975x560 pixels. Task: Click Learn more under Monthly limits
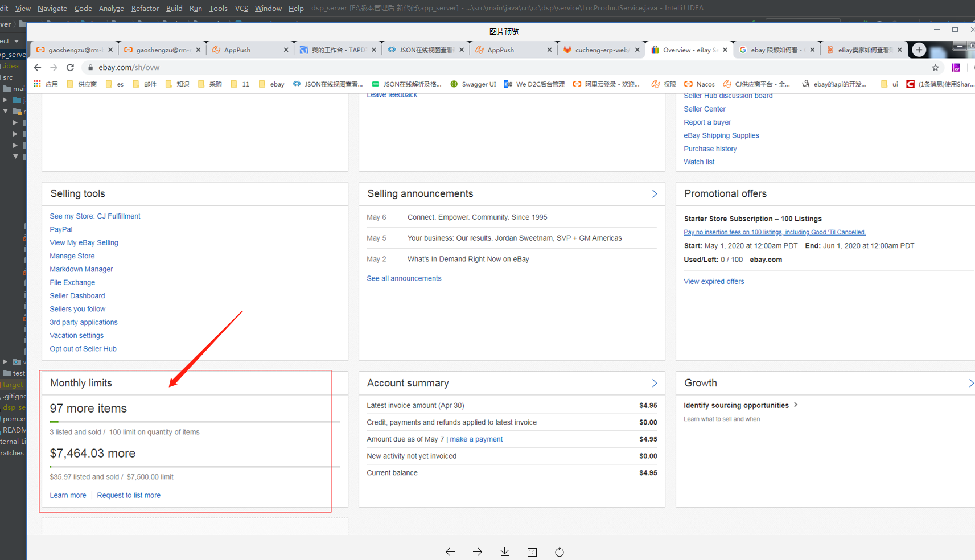coord(68,496)
